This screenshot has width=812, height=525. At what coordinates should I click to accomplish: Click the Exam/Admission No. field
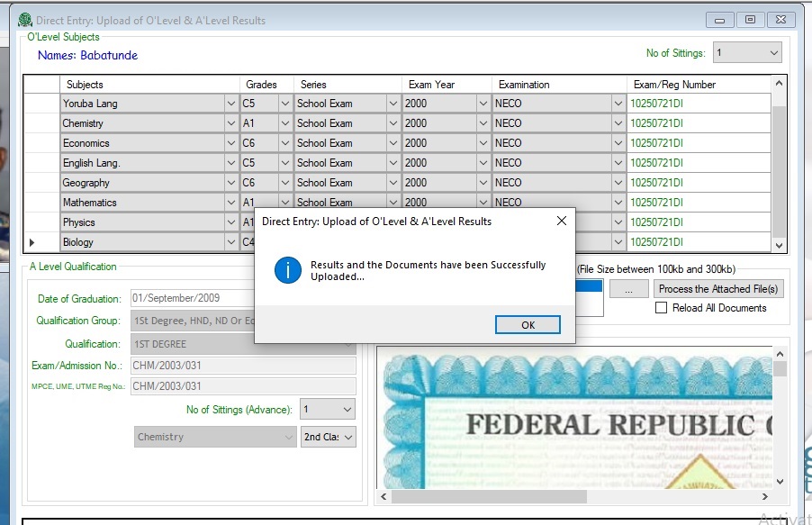pyautogui.click(x=243, y=366)
